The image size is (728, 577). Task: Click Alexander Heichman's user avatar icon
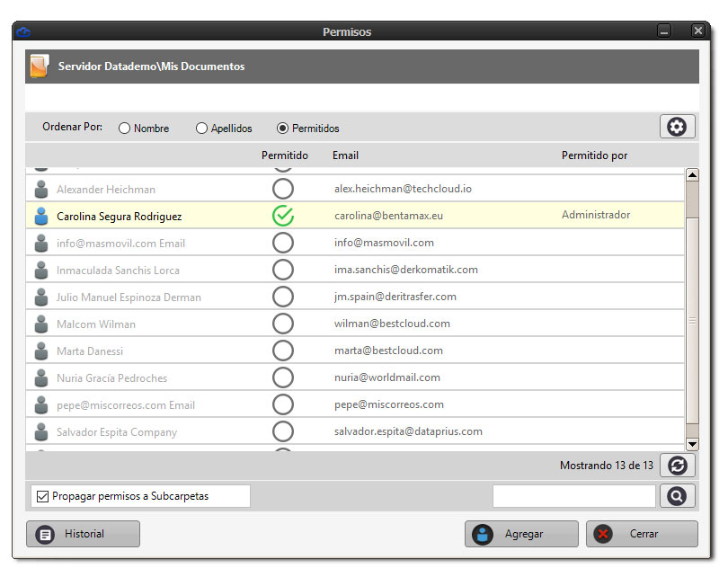41,189
